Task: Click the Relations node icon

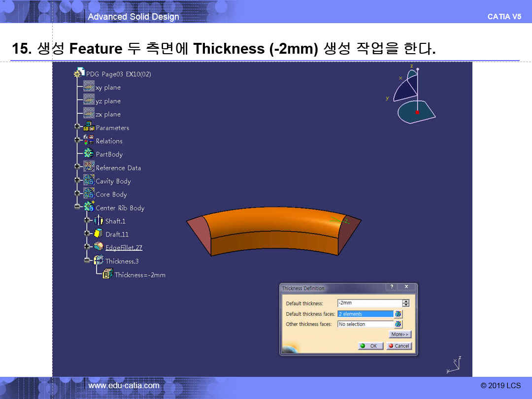Action: point(89,140)
